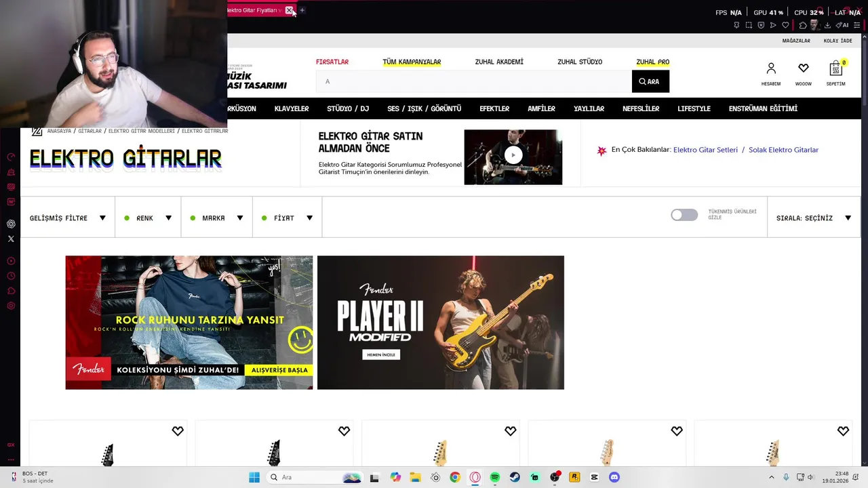The height and width of the screenshot is (488, 868).
Task: Open the browser downloads icon
Action: point(827,25)
